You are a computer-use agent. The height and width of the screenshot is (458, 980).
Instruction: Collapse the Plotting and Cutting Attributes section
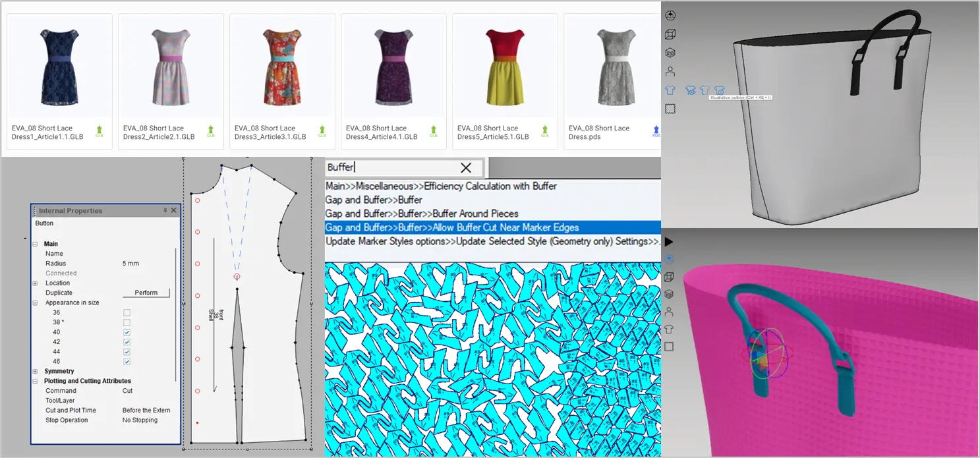pos(35,381)
